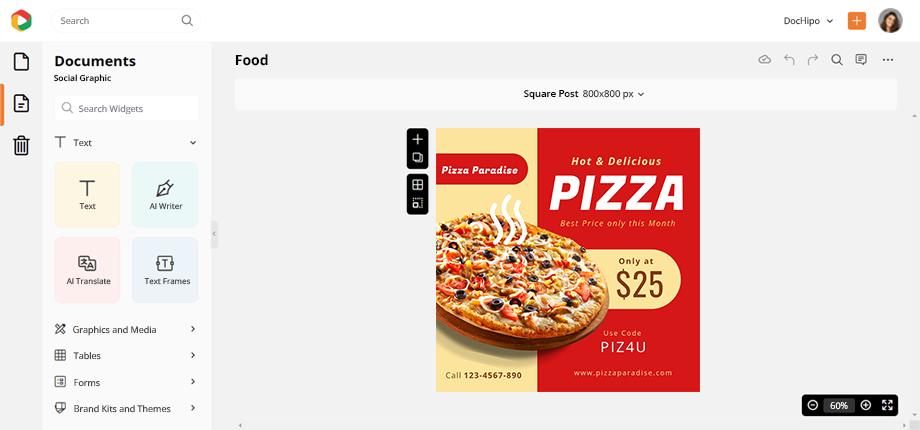Screen dimensions: 920x430
Task: Select the Text Frames widget
Action: (x=165, y=270)
